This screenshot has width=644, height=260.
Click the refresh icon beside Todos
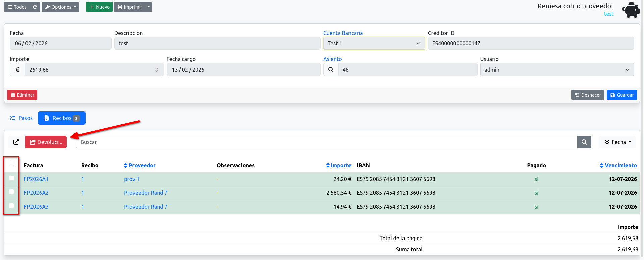click(x=35, y=7)
